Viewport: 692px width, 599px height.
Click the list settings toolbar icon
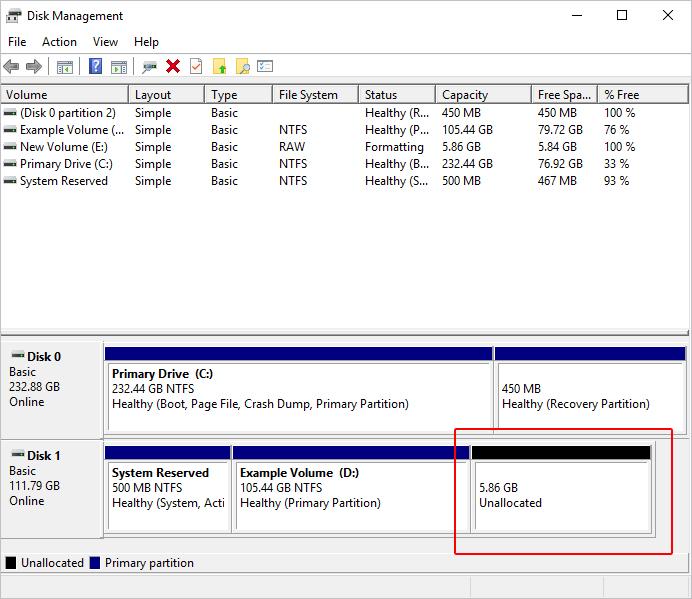click(265, 66)
